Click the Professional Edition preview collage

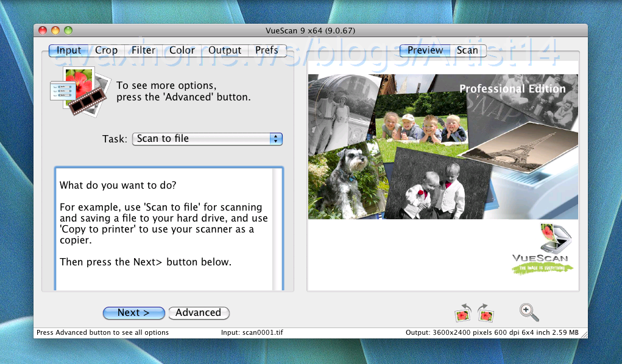pos(443,147)
